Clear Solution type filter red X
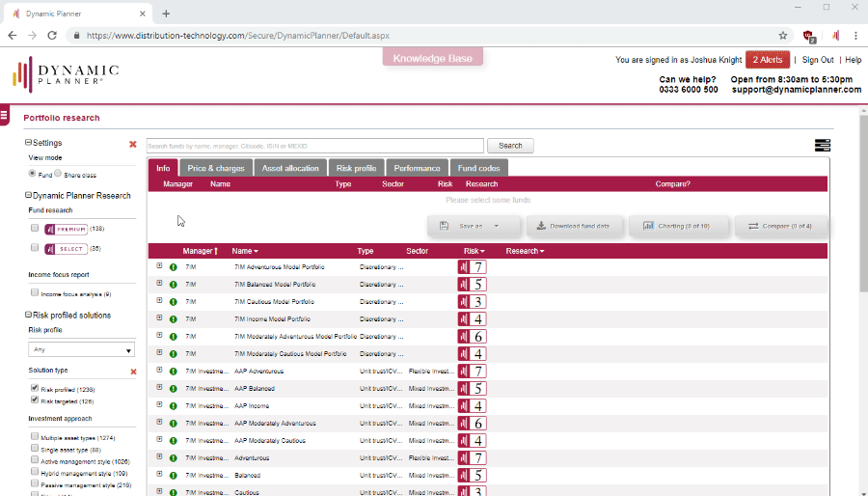 pos(133,372)
